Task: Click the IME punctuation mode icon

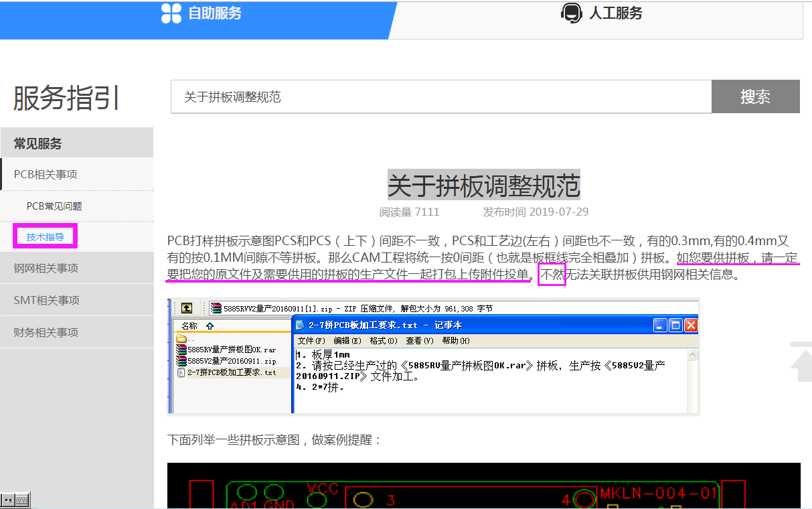Action: click(x=7, y=500)
